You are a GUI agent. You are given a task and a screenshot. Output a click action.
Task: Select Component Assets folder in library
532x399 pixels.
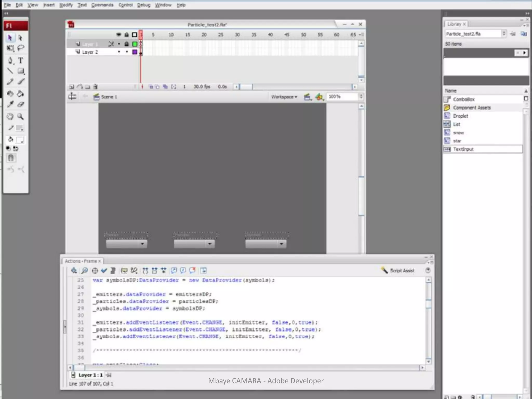pyautogui.click(x=472, y=108)
